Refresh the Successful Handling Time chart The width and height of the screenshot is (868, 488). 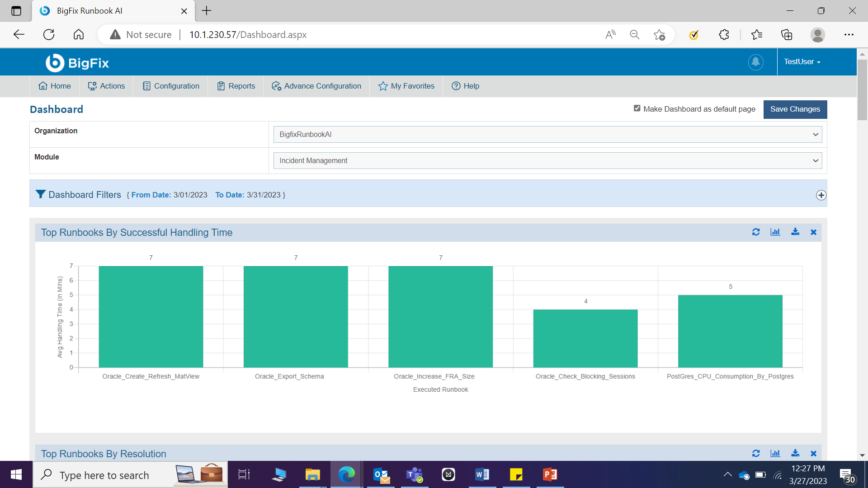click(756, 232)
